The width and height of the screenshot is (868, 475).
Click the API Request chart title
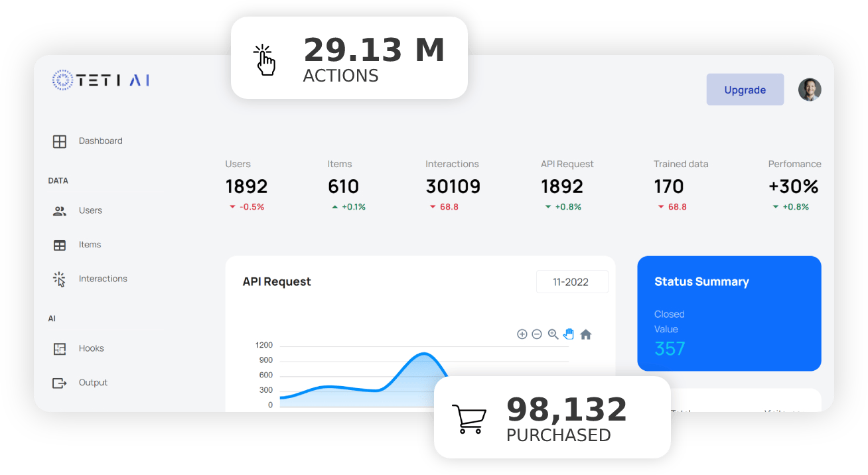[277, 282]
